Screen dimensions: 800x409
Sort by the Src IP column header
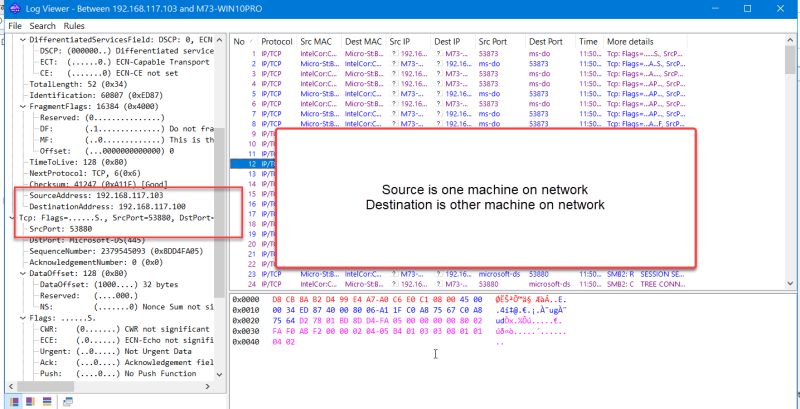pos(399,42)
